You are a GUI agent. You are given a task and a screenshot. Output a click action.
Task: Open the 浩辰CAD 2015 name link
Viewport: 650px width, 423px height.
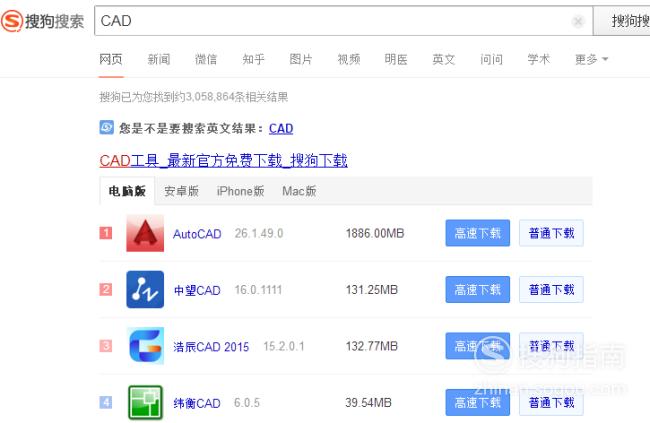point(211,347)
